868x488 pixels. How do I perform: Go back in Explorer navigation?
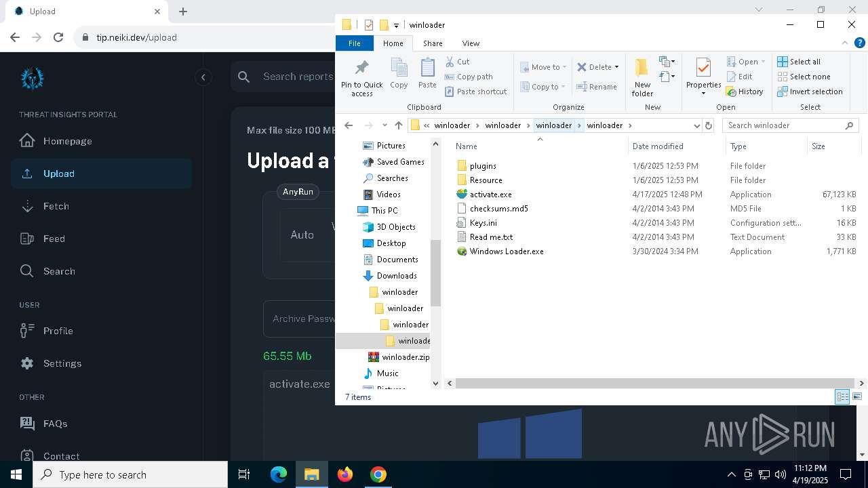pyautogui.click(x=349, y=125)
